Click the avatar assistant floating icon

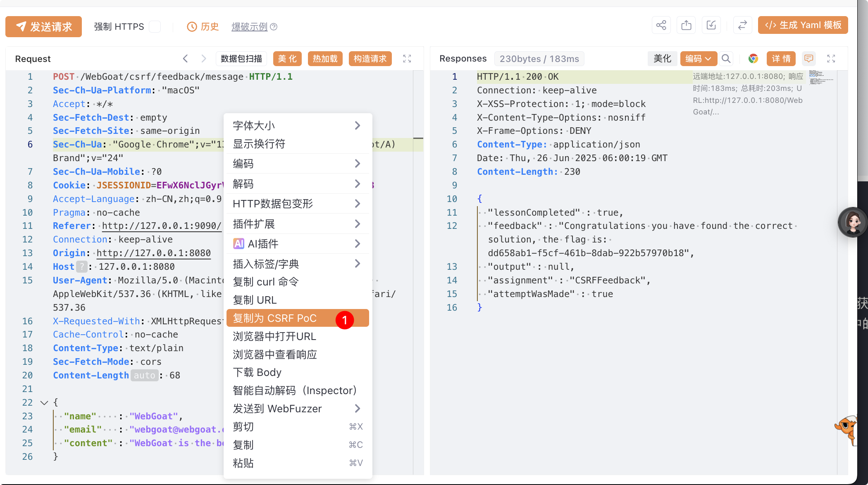coord(852,223)
